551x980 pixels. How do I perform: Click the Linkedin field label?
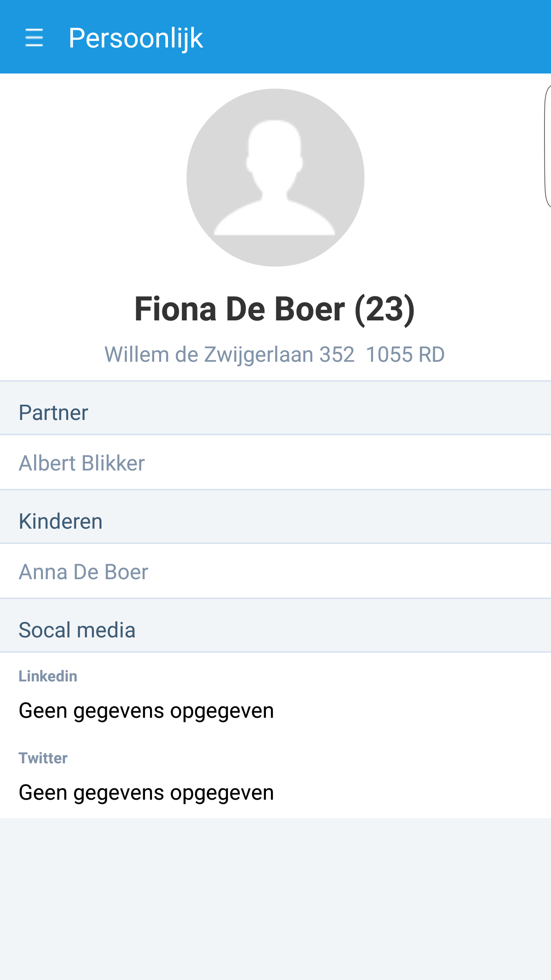coord(48,676)
